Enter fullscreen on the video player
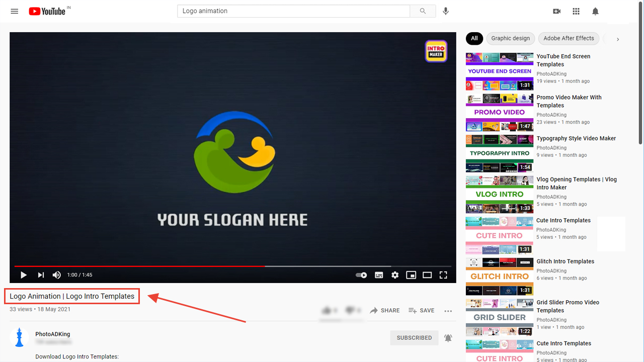Viewport: 644px width, 362px height. pos(443,275)
